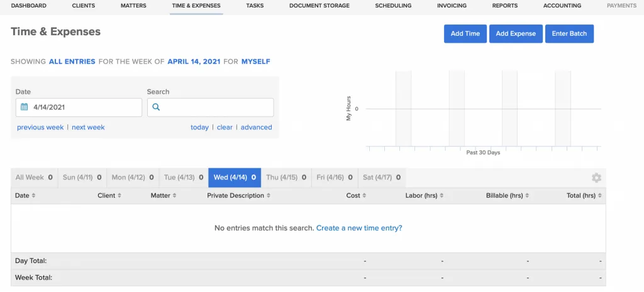
Task: Click the clear link
Action: pos(225,127)
